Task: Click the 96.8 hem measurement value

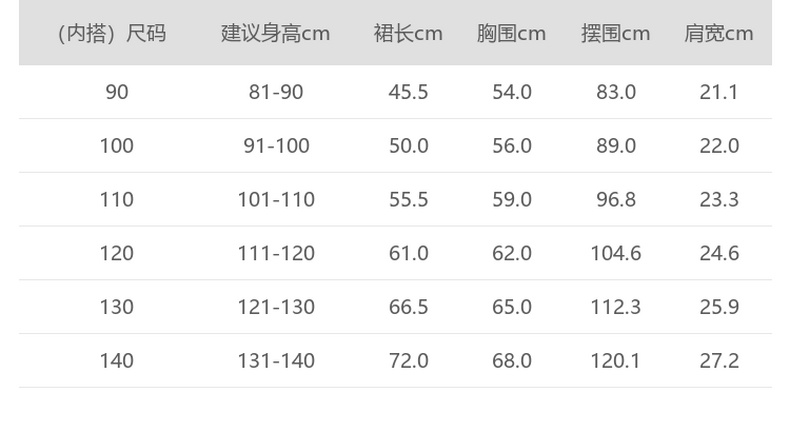Action: (615, 199)
